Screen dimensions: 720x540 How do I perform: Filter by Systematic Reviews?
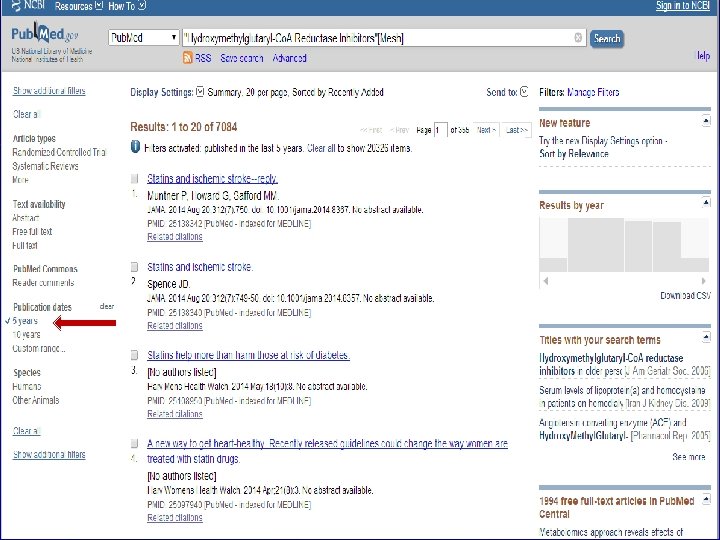(45, 166)
